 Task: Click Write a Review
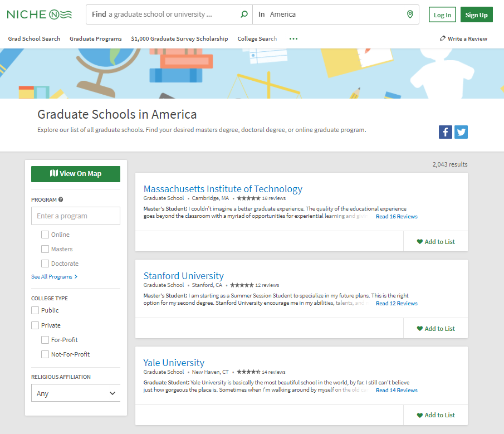click(x=463, y=38)
